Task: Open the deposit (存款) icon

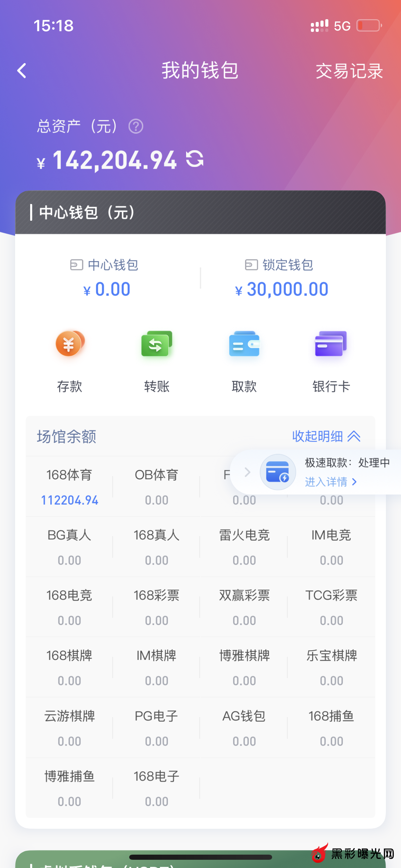Action: [x=70, y=344]
